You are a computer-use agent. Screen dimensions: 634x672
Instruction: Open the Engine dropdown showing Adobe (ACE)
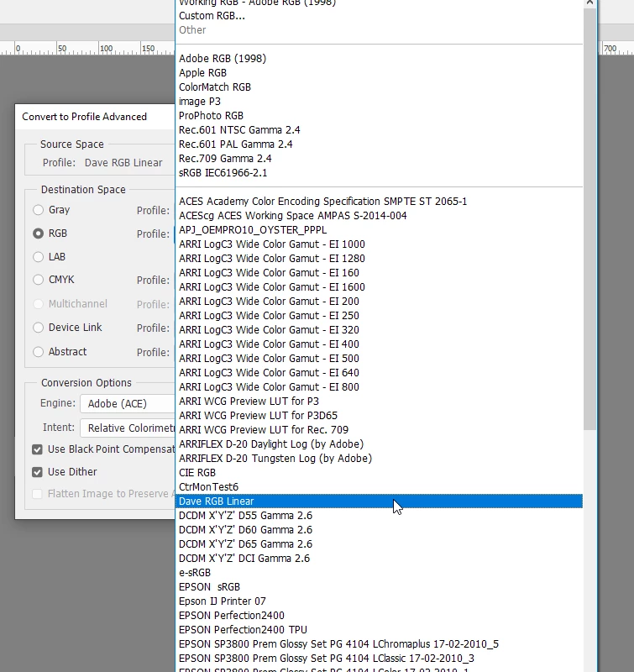click(128, 404)
